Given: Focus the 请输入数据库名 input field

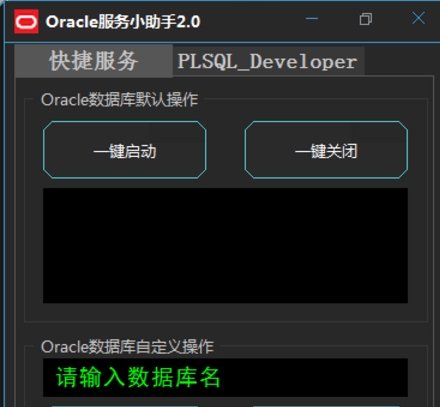Looking at the screenshot, I should (225, 378).
